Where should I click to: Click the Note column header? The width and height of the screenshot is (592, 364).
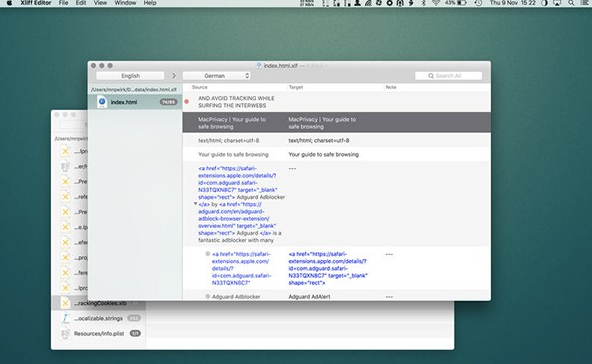pyautogui.click(x=391, y=87)
